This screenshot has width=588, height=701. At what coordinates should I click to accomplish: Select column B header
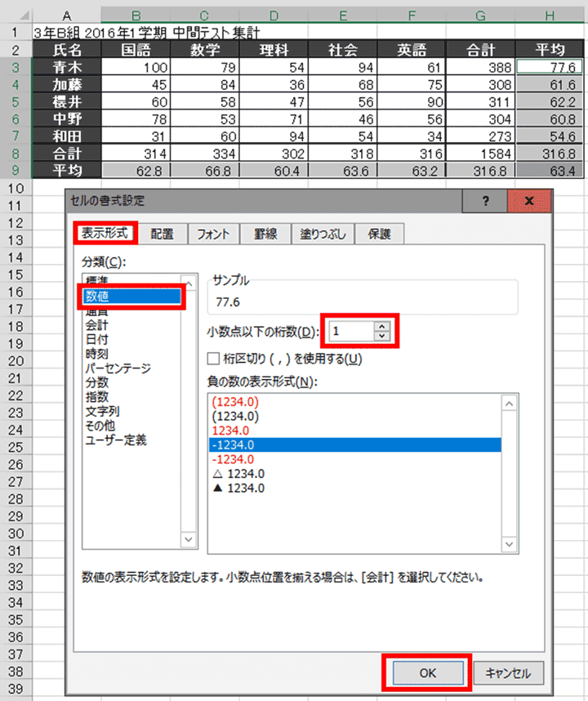(136, 16)
